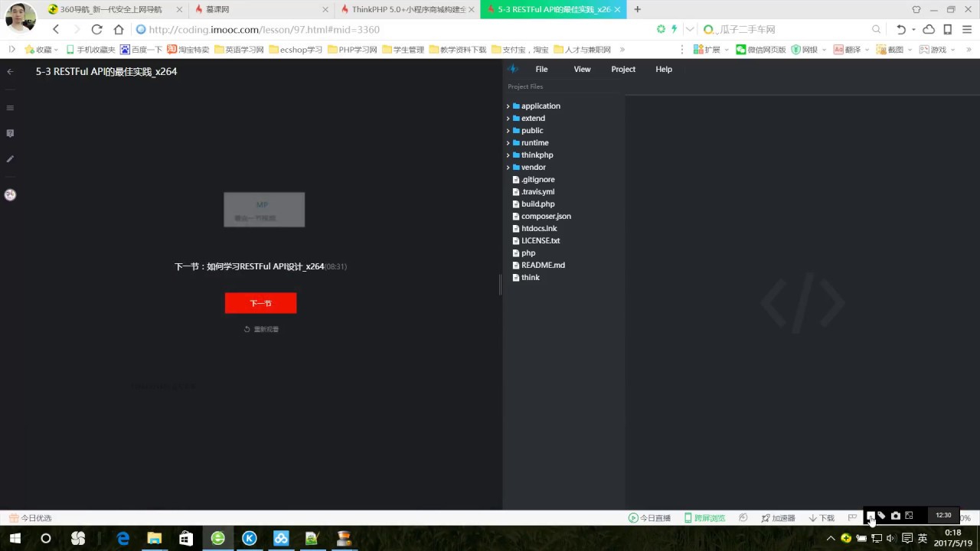Click the browser back button
Screen dimensions: 980x551
pyautogui.click(x=56, y=29)
